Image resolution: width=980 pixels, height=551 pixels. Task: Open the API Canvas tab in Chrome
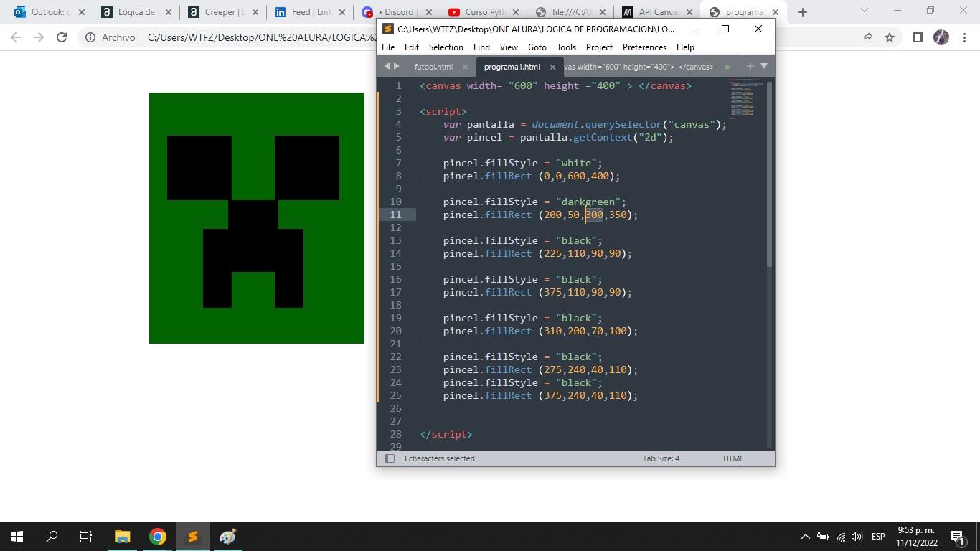[x=650, y=12]
